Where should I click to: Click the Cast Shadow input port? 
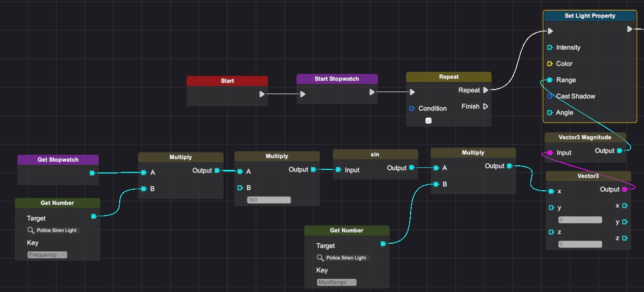pyautogui.click(x=550, y=96)
